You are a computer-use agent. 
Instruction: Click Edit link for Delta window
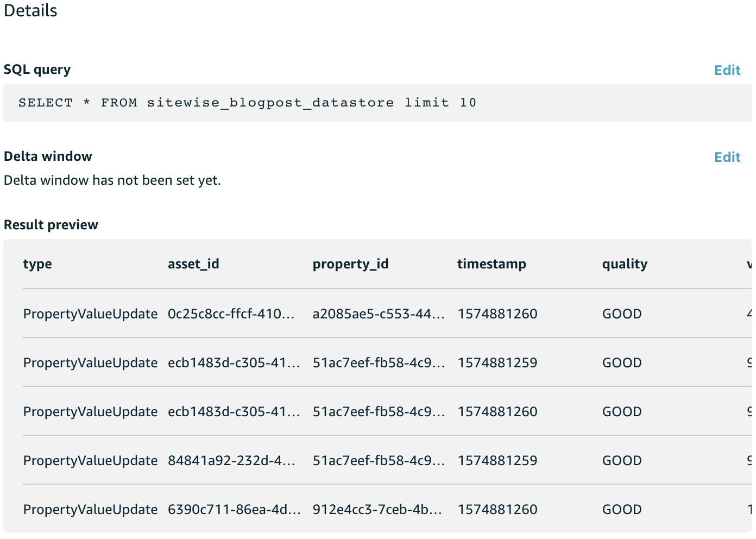click(727, 157)
